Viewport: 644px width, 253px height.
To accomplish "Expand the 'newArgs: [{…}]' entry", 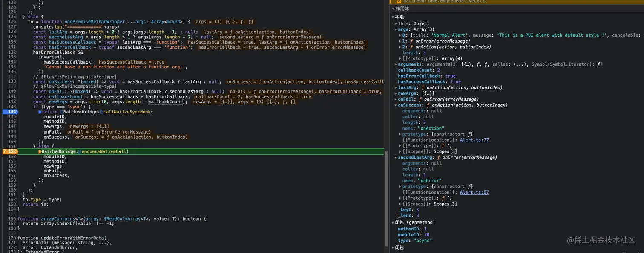I will coord(396,93).
